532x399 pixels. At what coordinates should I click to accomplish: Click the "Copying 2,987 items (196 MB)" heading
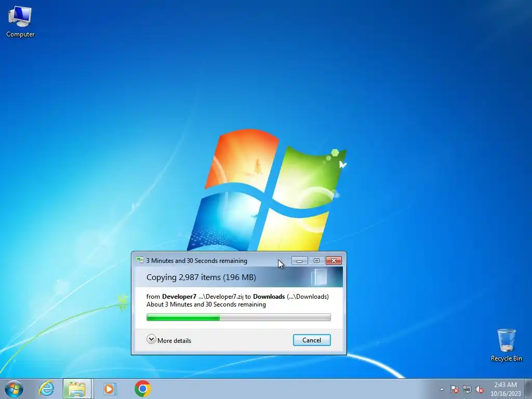coord(201,277)
